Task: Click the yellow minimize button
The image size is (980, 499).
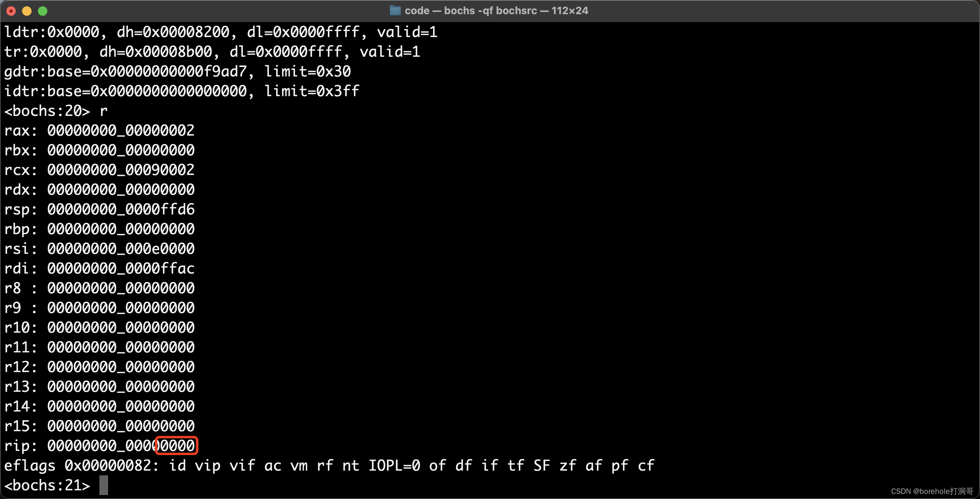Action: [26, 11]
